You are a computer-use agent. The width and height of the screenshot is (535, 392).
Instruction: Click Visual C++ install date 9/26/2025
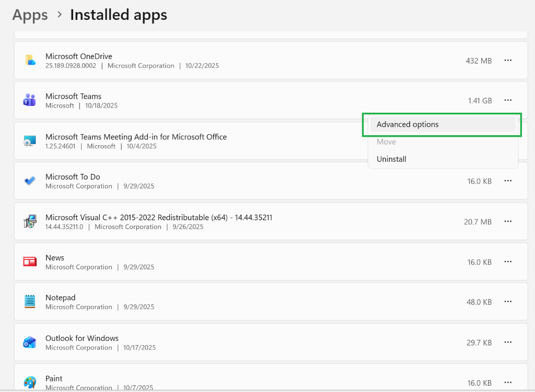[188, 227]
